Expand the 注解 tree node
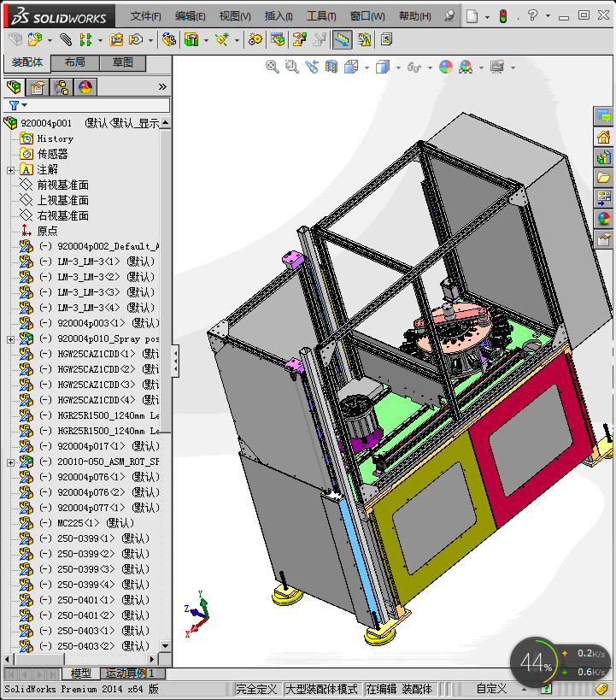 11,170
